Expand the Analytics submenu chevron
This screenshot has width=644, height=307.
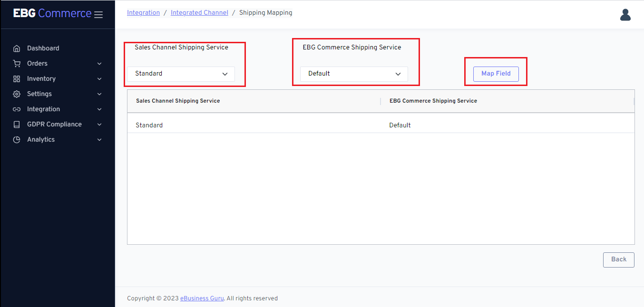[99, 140]
